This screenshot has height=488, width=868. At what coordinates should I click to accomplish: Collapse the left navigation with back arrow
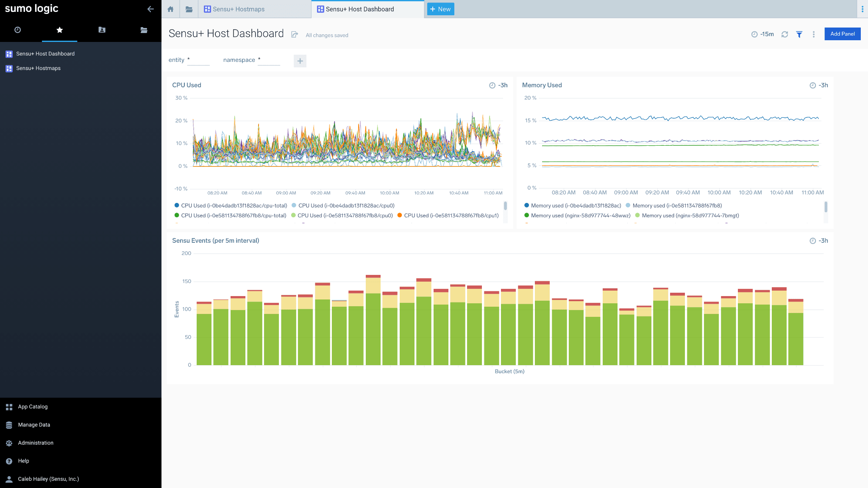[x=150, y=9]
